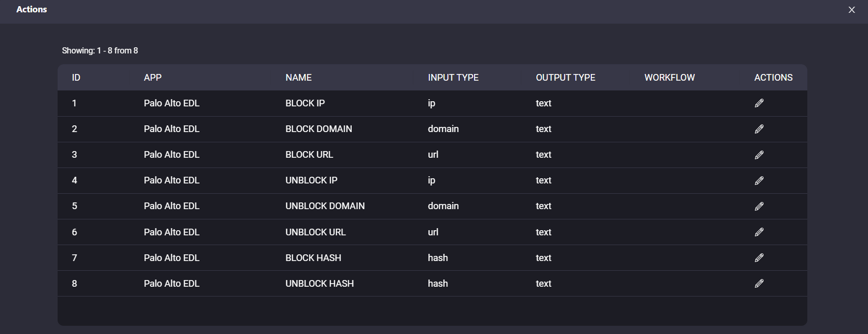Click Palo Alto EDL in UNBLOCK DOMAIN row

172,206
